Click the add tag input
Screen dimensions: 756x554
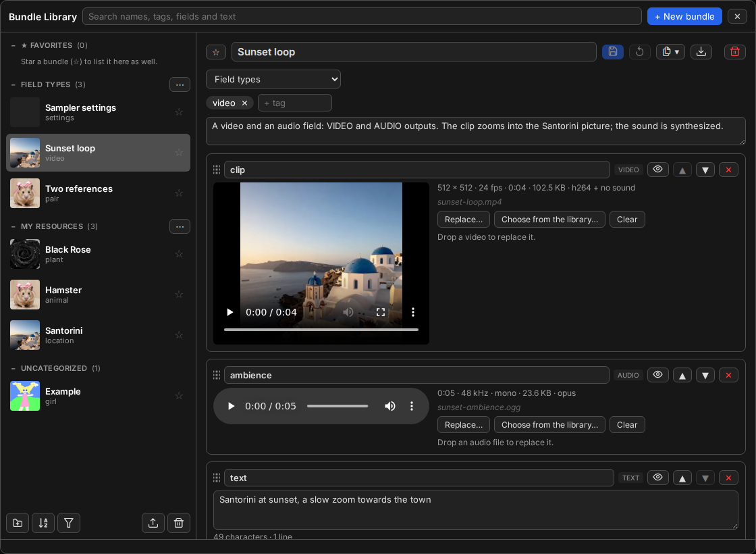(x=294, y=103)
